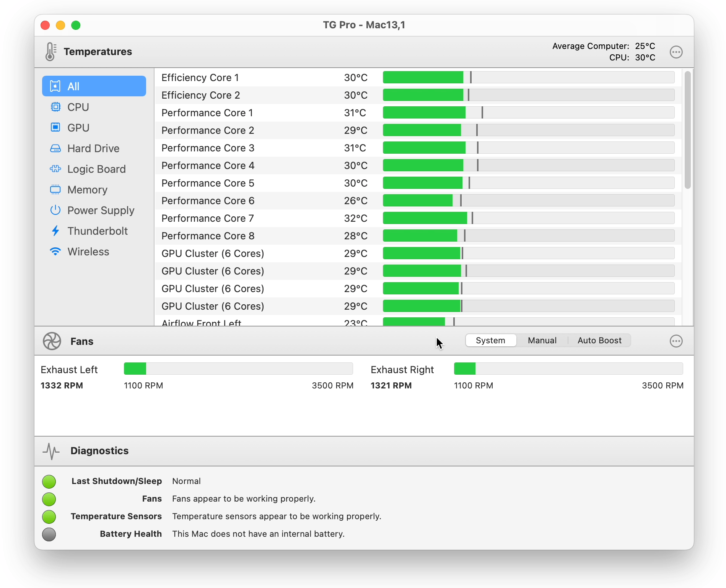This screenshot has height=588, width=726.
Task: Open the Fans options ellipsis menu
Action: pyautogui.click(x=676, y=341)
